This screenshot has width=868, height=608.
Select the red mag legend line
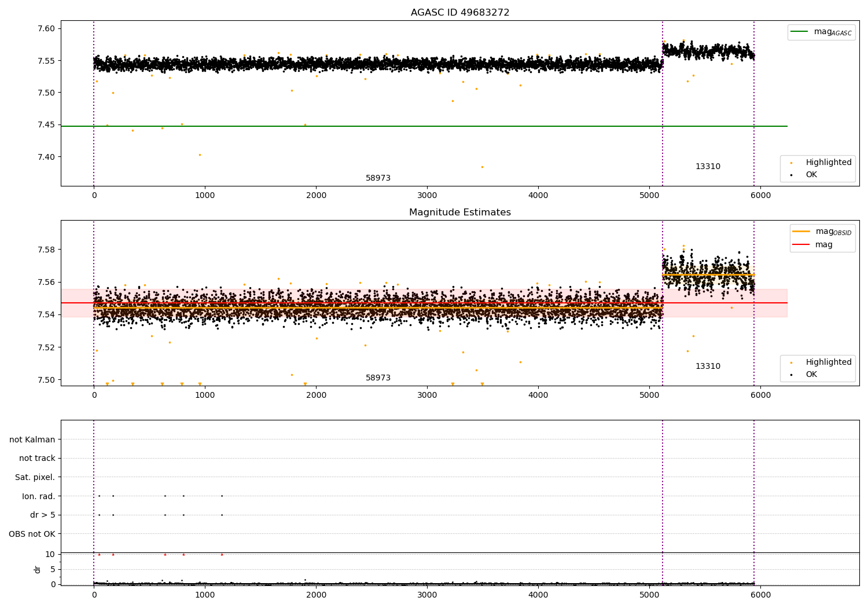[x=801, y=245]
